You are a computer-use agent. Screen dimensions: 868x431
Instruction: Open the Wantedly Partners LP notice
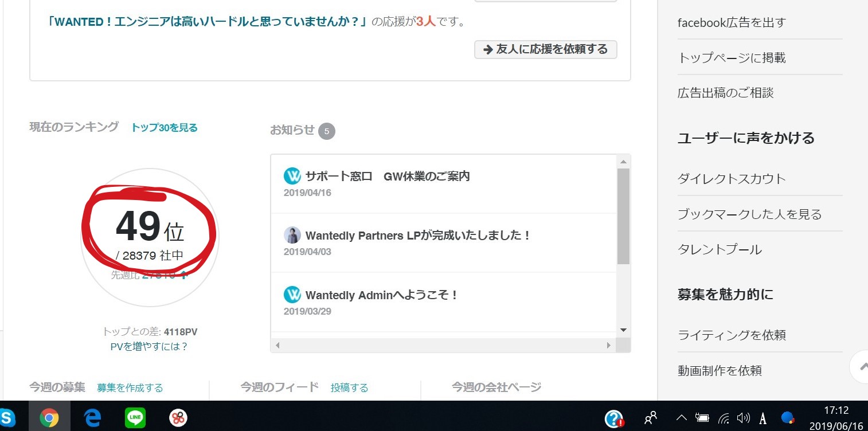[418, 235]
